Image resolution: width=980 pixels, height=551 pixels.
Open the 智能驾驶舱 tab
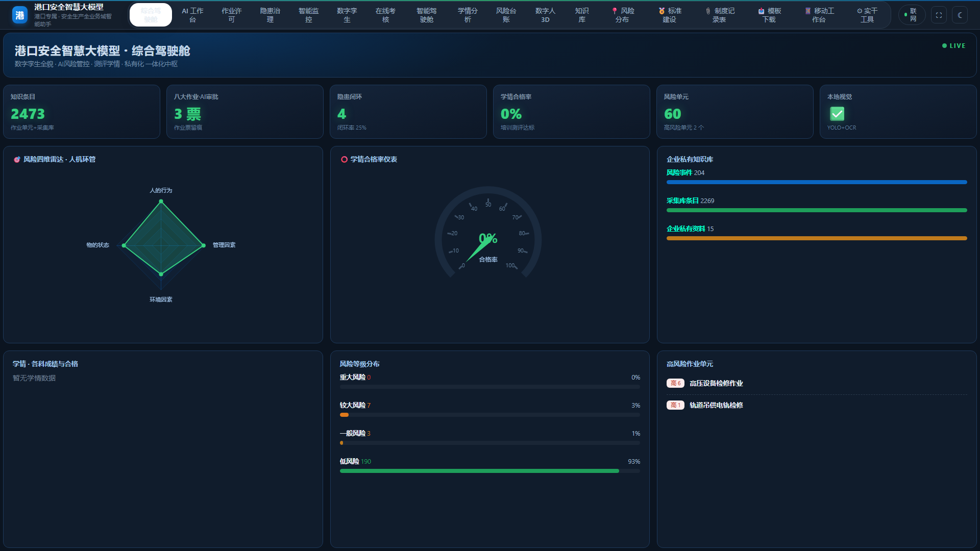[427, 15]
